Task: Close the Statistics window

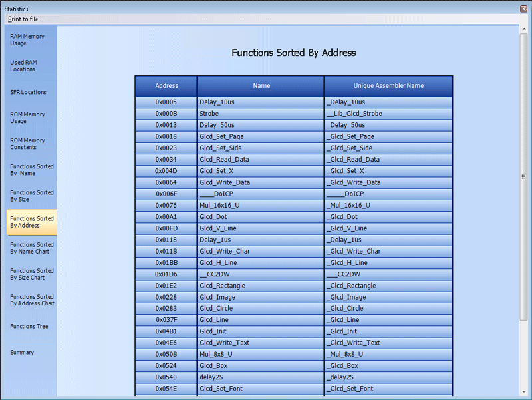Action: pos(523,9)
